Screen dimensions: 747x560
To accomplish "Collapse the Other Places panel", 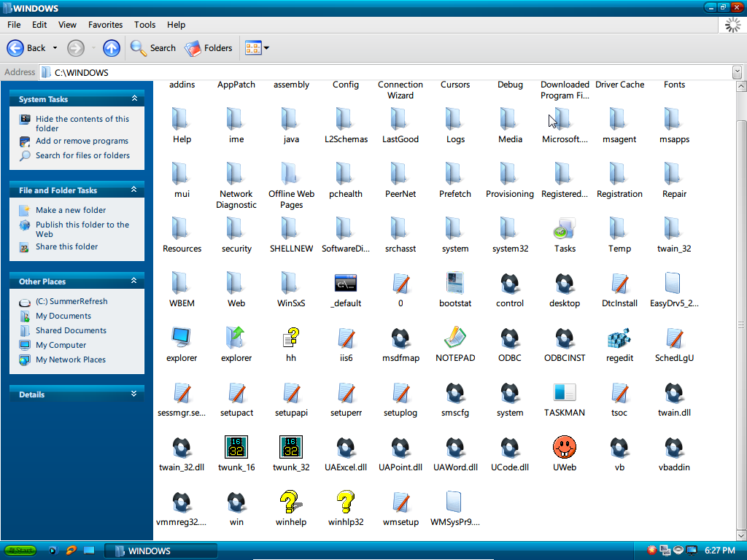I will (134, 281).
